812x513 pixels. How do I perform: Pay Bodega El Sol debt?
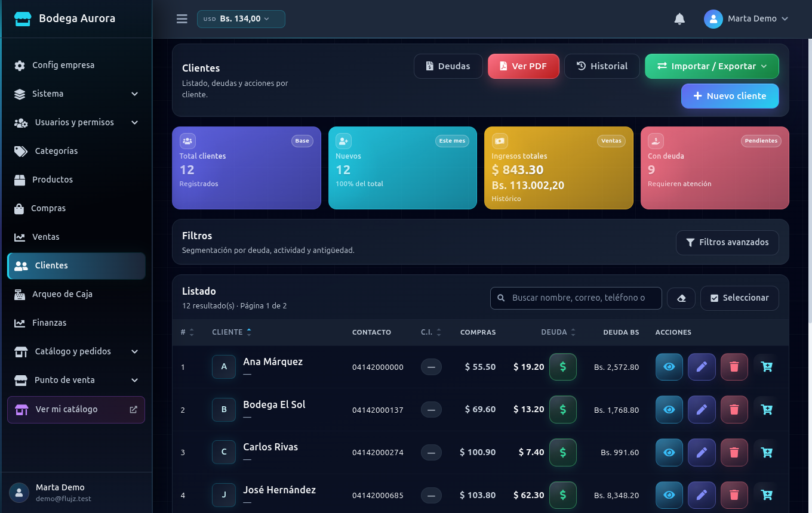point(562,410)
